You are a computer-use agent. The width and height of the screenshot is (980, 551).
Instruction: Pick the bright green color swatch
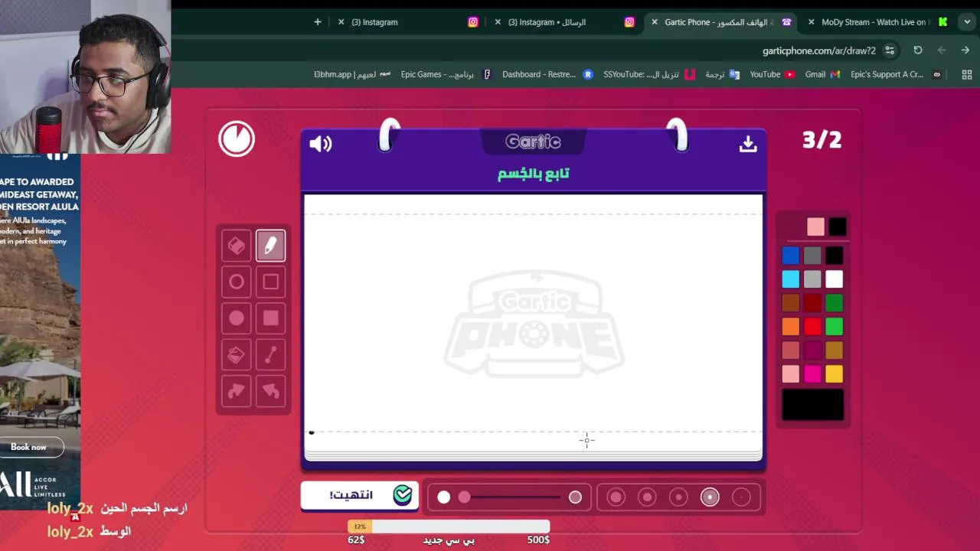click(x=835, y=327)
